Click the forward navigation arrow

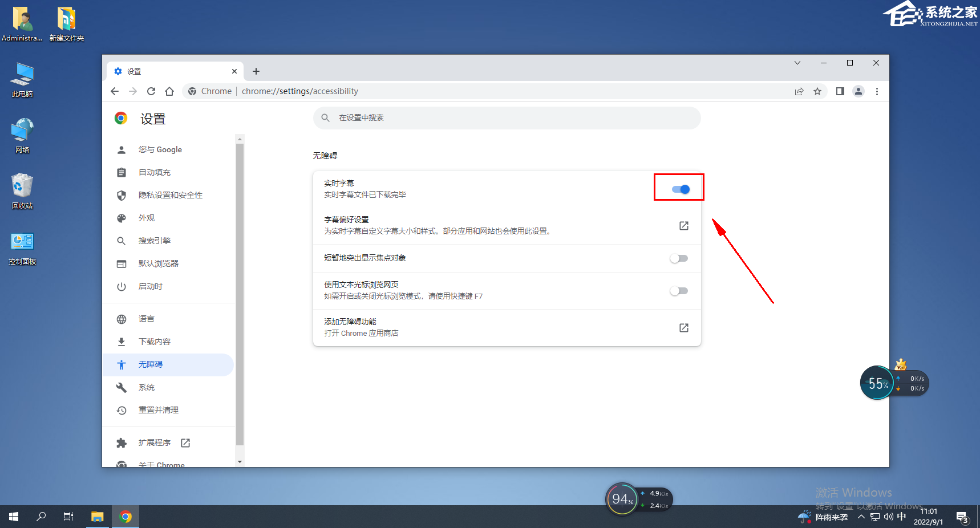133,91
